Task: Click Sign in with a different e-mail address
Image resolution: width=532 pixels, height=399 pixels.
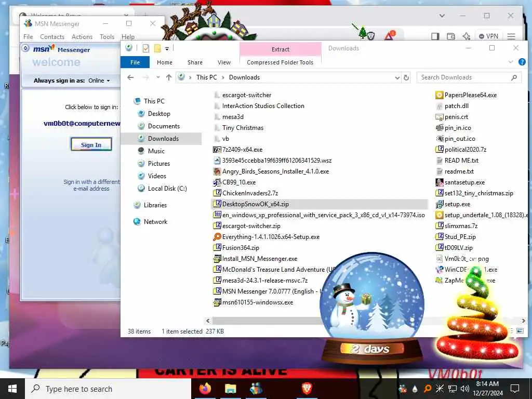Action: click(x=91, y=185)
